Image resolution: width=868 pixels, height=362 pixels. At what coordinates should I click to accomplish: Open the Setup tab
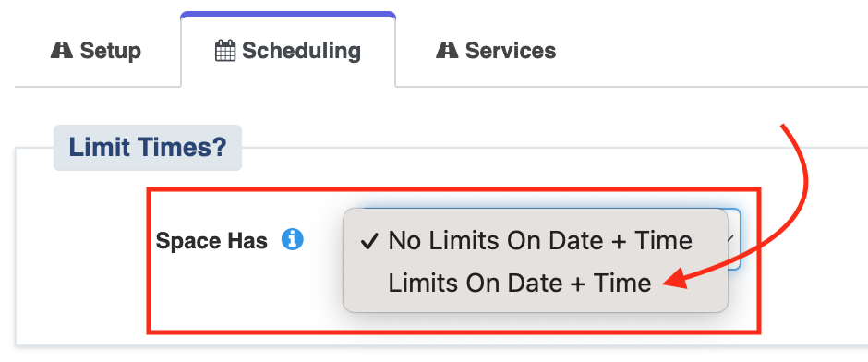coord(96,51)
